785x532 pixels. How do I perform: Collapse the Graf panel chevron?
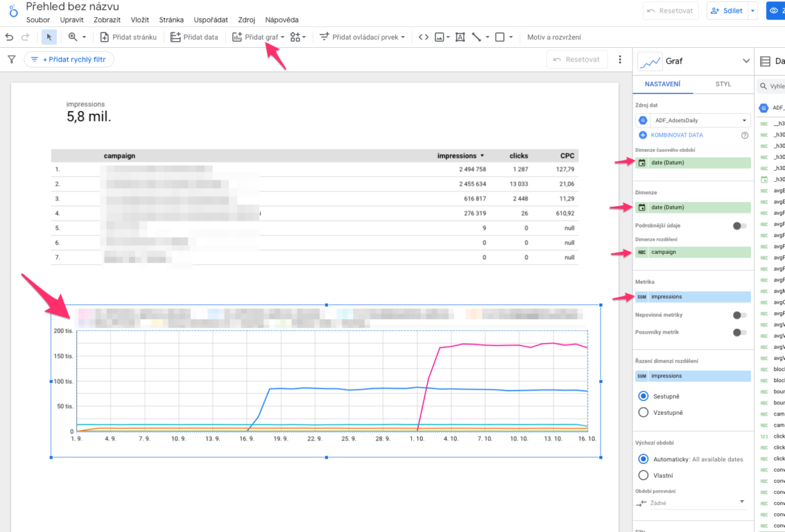(x=746, y=61)
